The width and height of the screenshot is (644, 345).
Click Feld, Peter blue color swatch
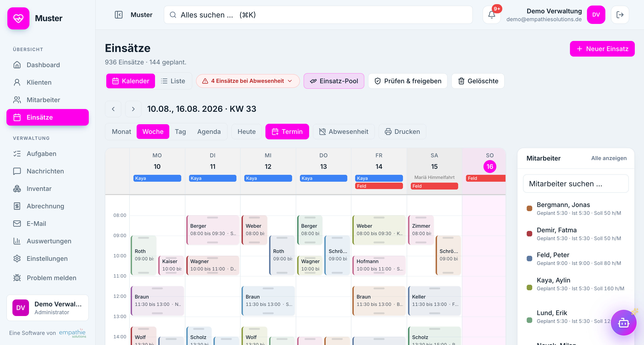529,259
